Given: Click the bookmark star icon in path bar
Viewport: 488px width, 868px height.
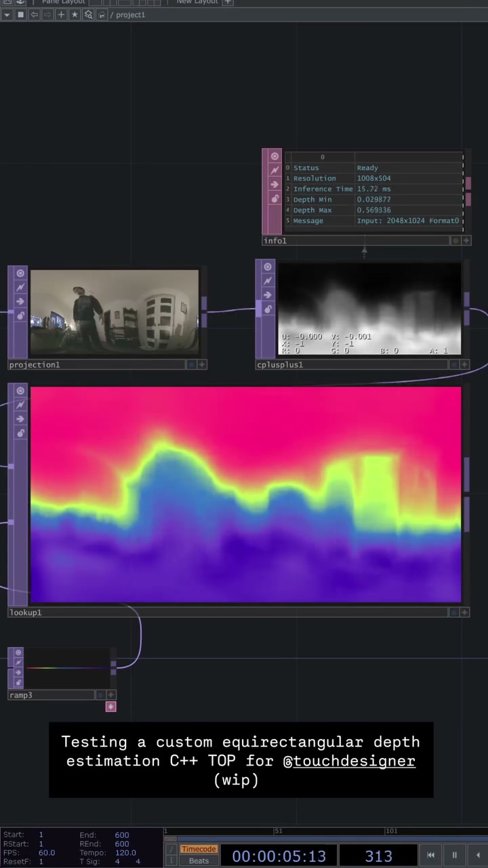Looking at the screenshot, I should point(75,15).
